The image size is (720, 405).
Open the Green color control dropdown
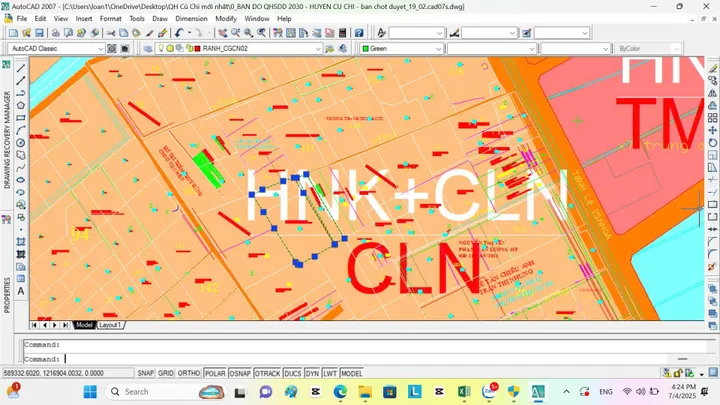401,49
